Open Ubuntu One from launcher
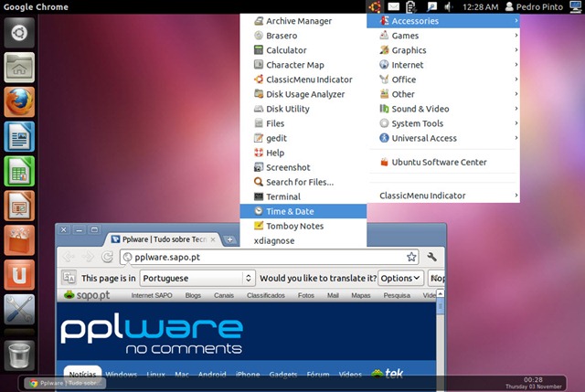 19,275
